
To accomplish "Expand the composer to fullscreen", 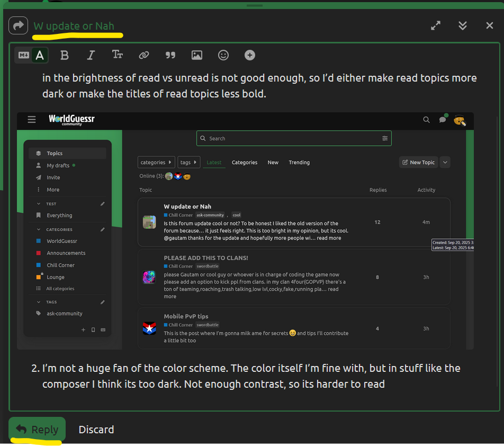I will click(x=436, y=26).
